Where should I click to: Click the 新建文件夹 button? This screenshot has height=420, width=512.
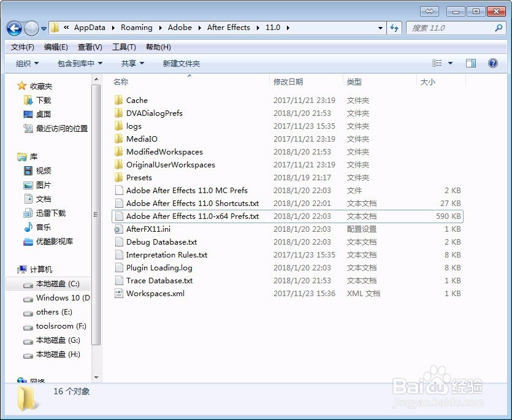pyautogui.click(x=181, y=63)
